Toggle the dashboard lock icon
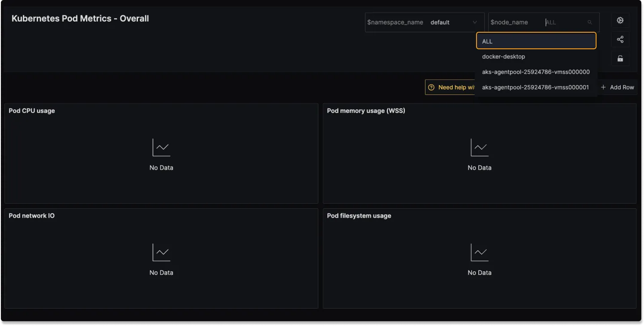644x326 pixels. pos(620,59)
